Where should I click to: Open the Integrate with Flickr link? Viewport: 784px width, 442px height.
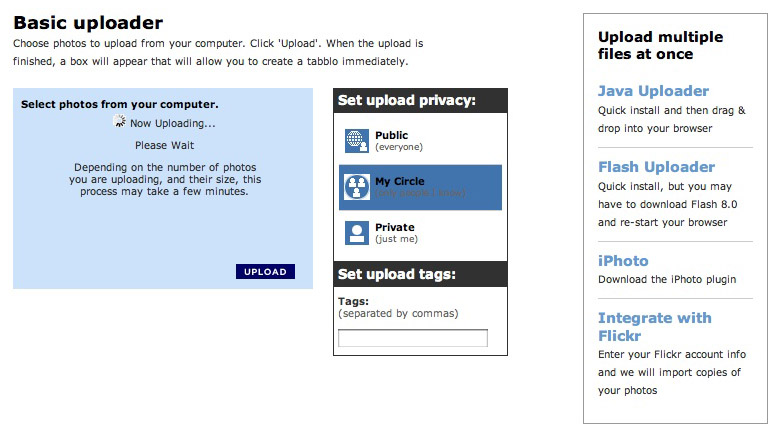point(654,326)
